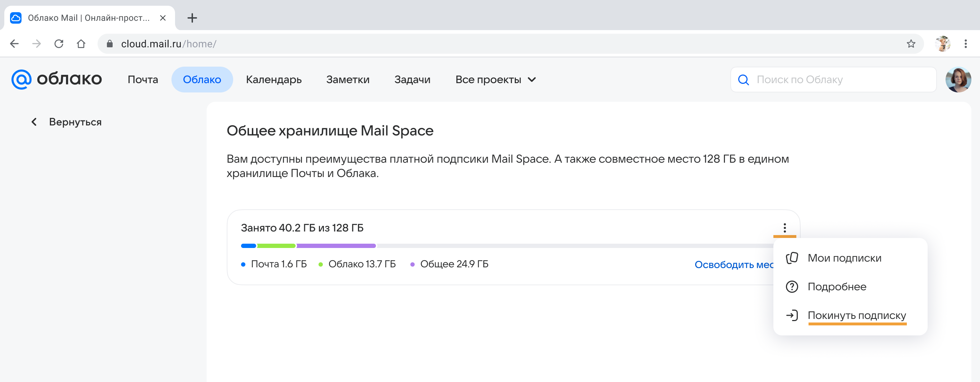Click the storage usage progress bar

[x=507, y=246]
